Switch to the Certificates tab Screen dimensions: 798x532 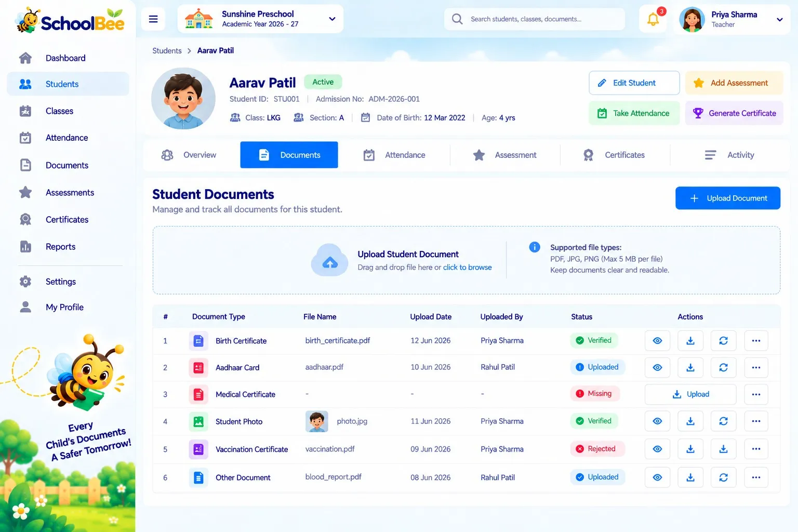[x=615, y=155]
